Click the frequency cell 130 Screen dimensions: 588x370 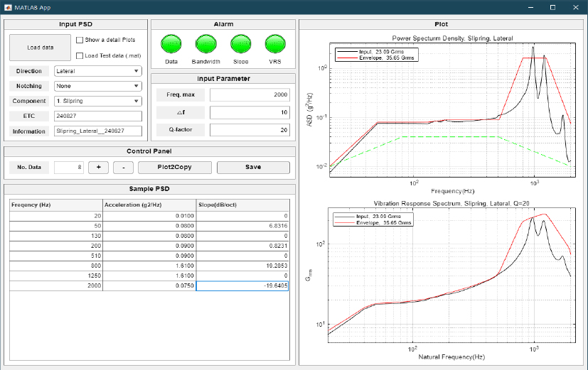(56, 236)
